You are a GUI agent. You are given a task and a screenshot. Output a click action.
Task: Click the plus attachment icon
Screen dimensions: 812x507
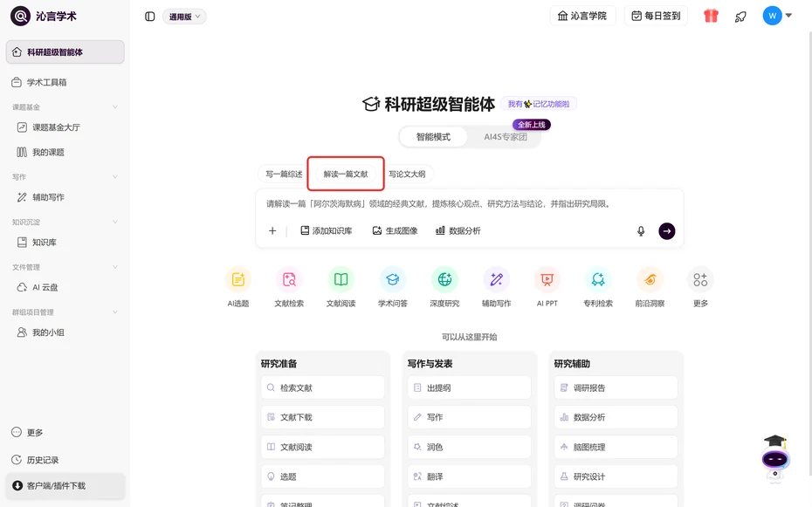[272, 230]
